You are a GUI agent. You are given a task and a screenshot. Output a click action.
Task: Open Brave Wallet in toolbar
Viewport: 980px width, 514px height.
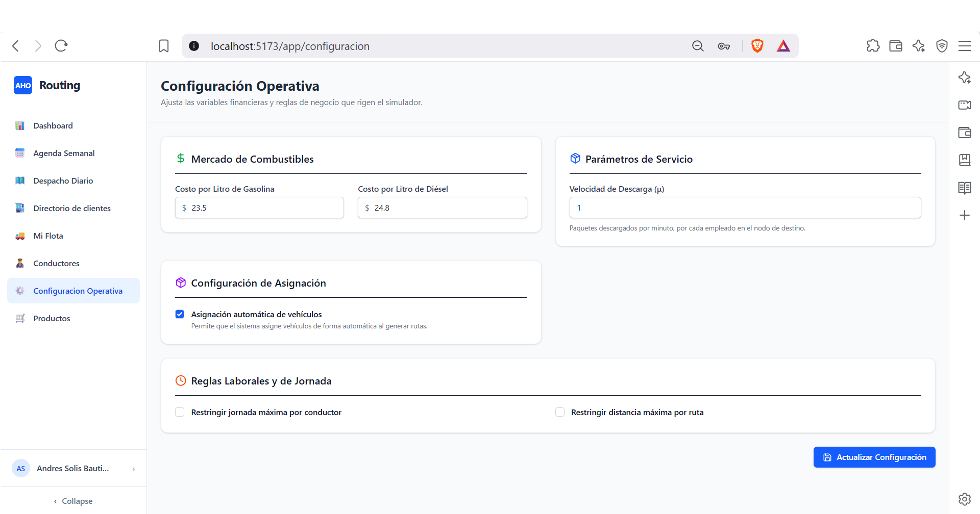pos(896,46)
